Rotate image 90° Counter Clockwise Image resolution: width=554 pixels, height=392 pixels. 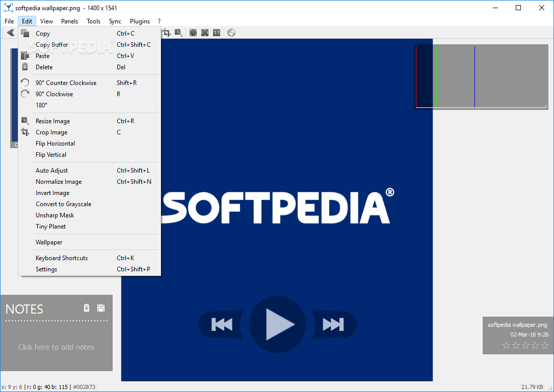pyautogui.click(x=90, y=83)
